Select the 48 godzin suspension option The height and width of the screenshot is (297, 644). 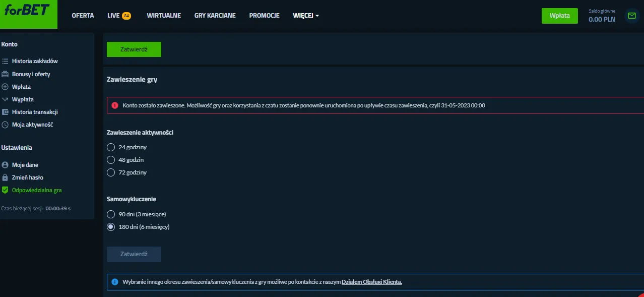111,160
